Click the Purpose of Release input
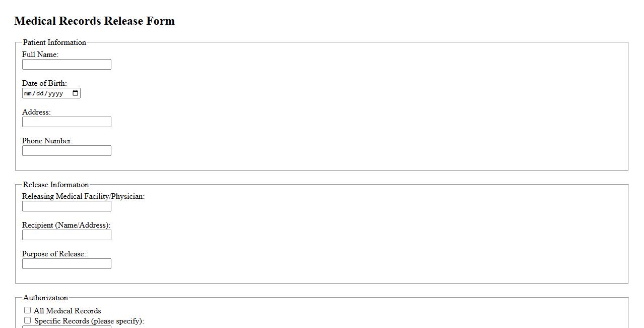Screen dimensions: 644x328 pos(67,264)
